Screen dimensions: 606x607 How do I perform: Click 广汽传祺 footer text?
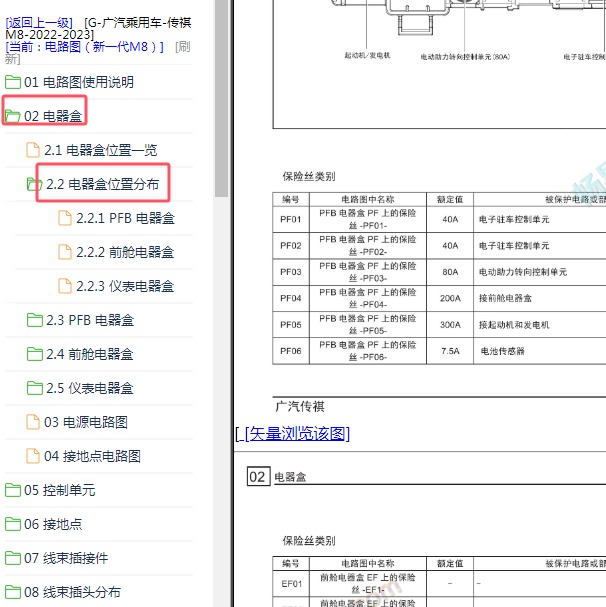300,406
